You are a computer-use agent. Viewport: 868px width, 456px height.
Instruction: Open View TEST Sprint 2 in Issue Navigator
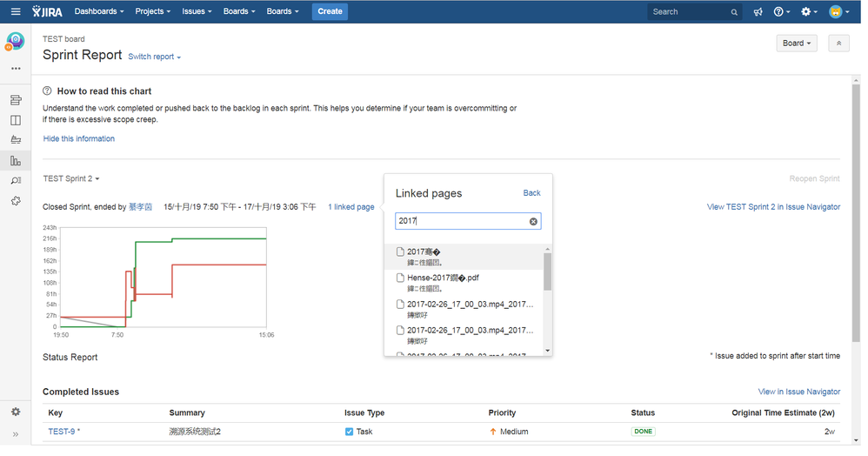[x=773, y=206]
